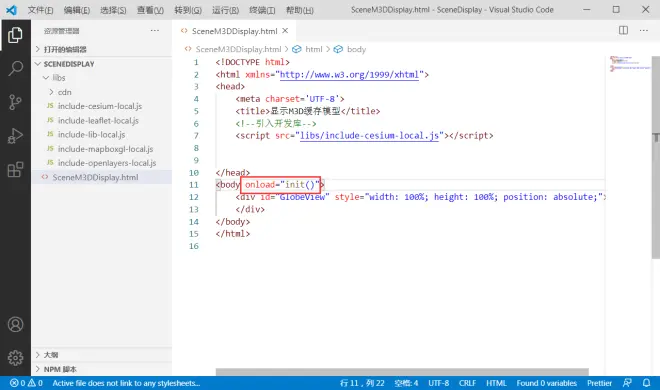Change the CRLF line ending setting
Screen dimensions: 660x390
click(x=467, y=383)
